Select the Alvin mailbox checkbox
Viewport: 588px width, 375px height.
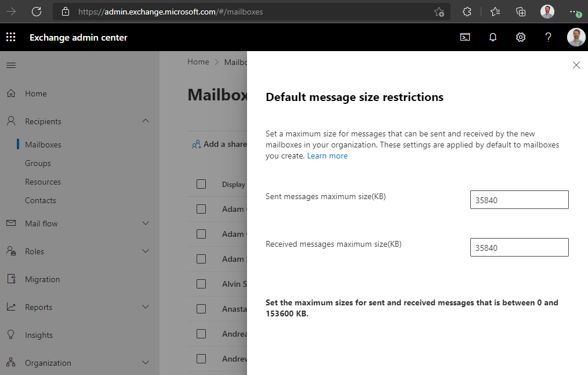coord(201,284)
